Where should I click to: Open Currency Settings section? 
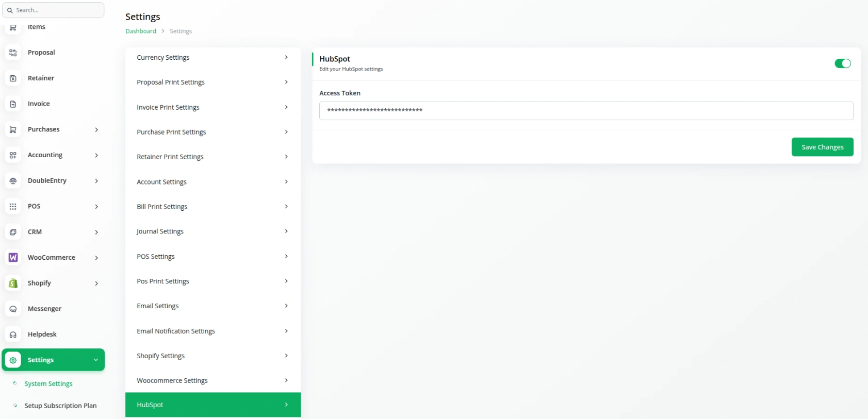213,57
